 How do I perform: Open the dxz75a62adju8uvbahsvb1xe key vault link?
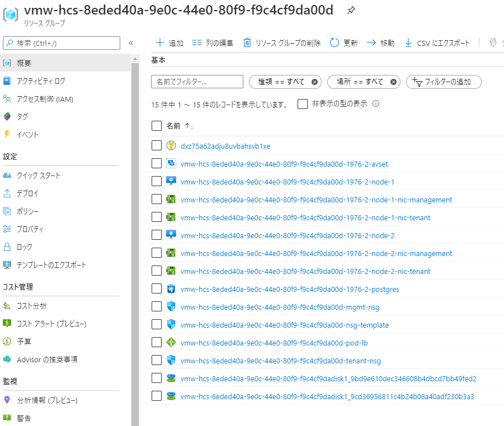pyautogui.click(x=225, y=146)
